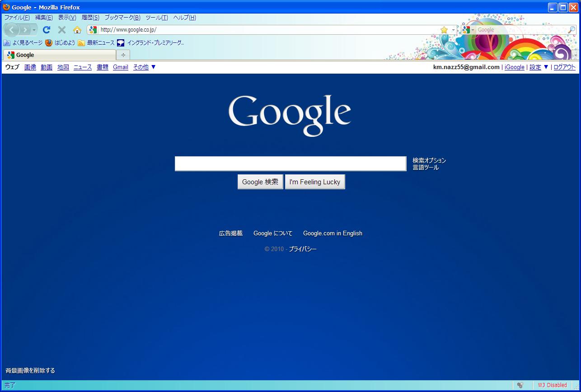
Task: Open the search engine selector dropdown
Action: (x=469, y=30)
